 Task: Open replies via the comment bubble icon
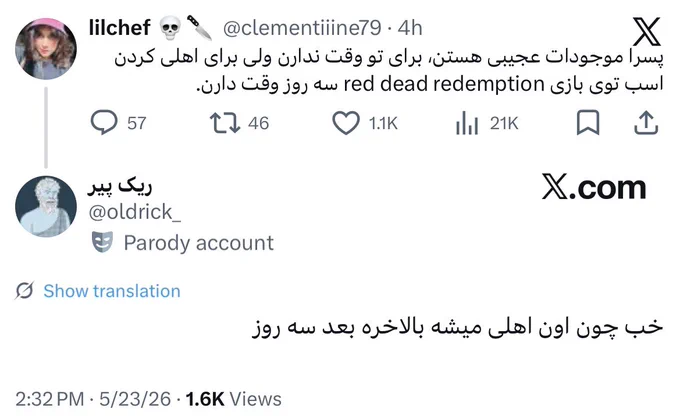[x=104, y=123]
